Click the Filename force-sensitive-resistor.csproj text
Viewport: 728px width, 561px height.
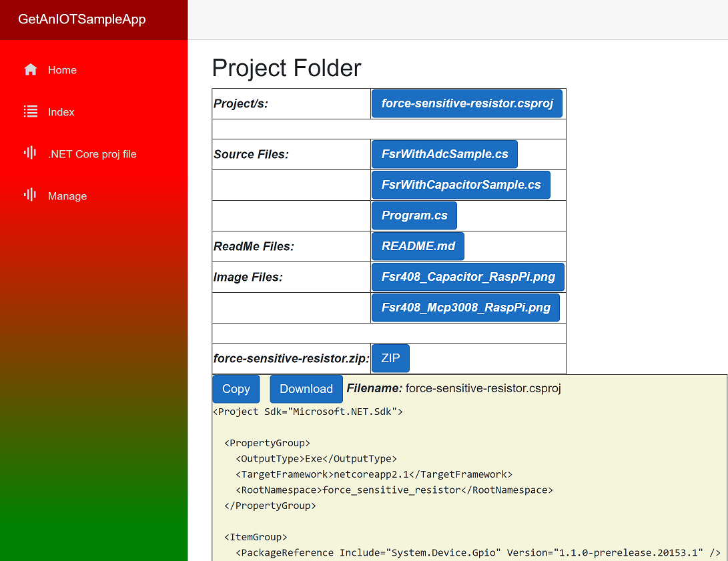[454, 388]
